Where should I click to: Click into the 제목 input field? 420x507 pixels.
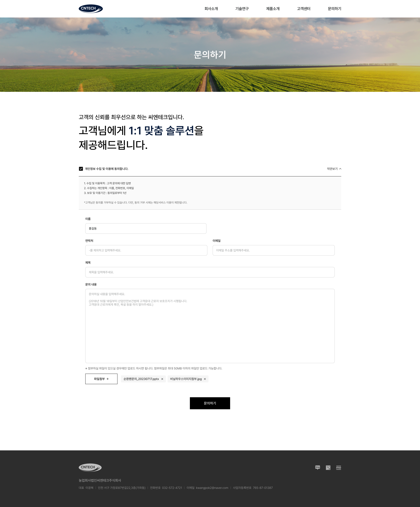pyautogui.click(x=210, y=272)
